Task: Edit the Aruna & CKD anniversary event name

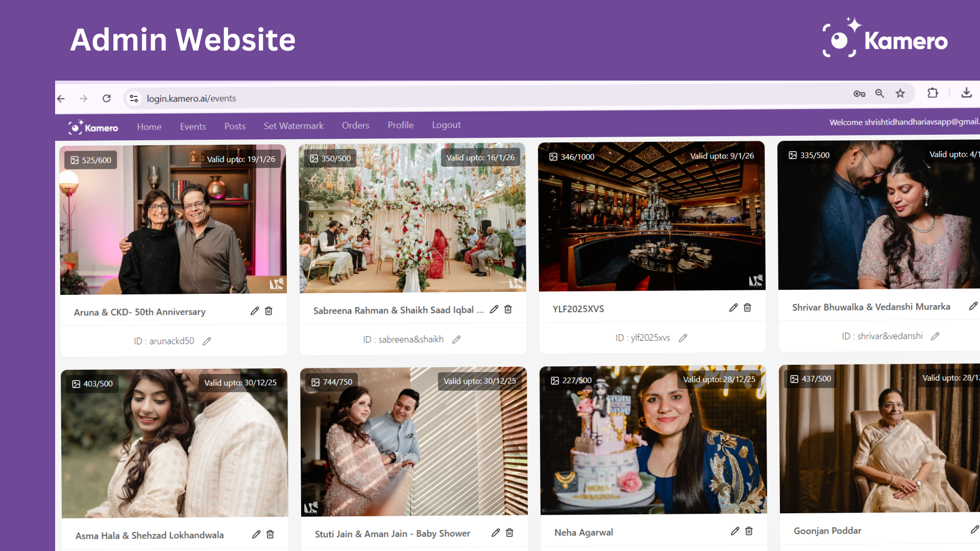Action: coord(255,311)
